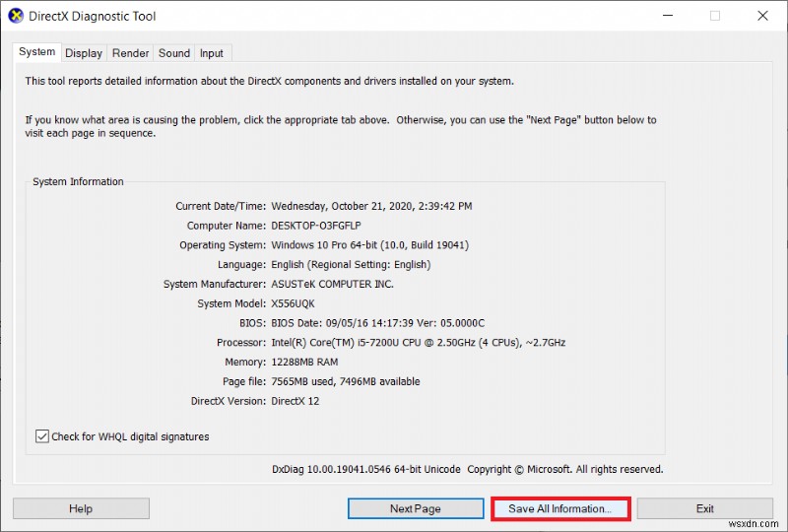Click the introductory tool description sentence
The width and height of the screenshot is (788, 532).
coord(269,81)
